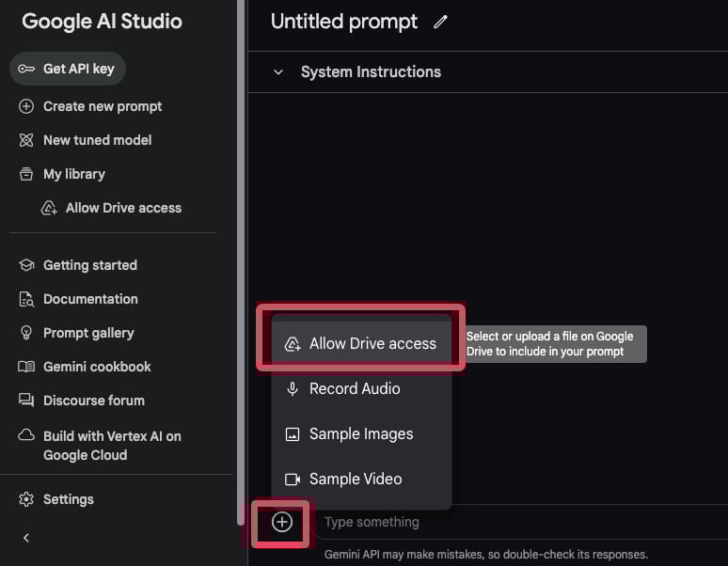Click the New tuned model icon
Viewport: 728px width, 566px height.
click(x=26, y=140)
